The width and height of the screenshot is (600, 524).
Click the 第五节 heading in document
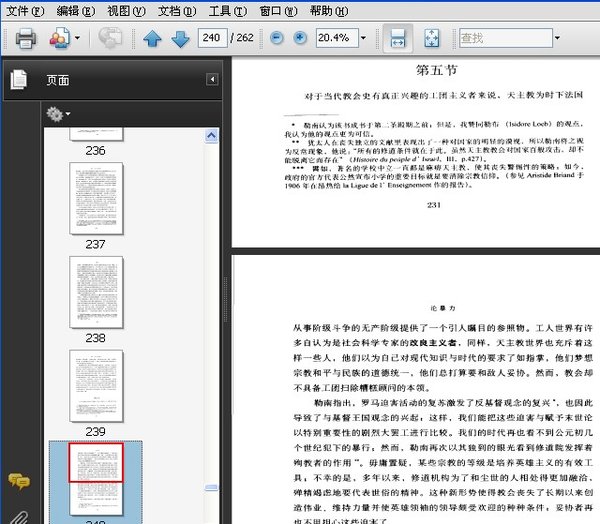coord(437,70)
